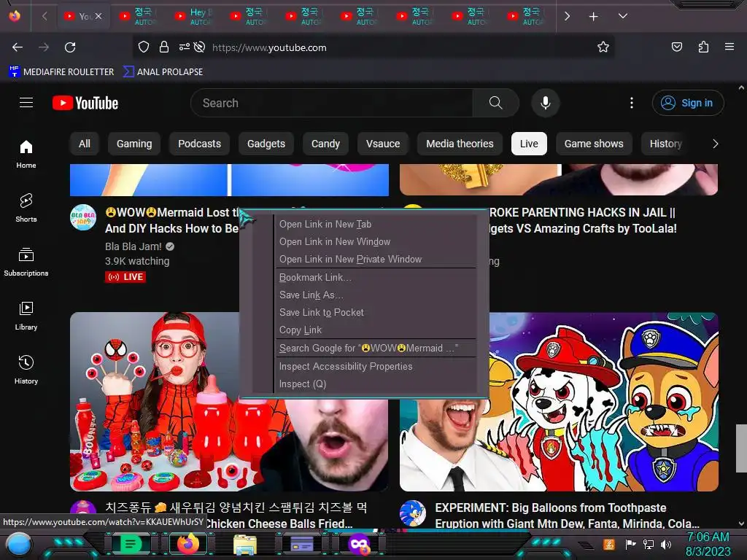Close the active YouTube tab
747x560 pixels.
pyautogui.click(x=98, y=16)
